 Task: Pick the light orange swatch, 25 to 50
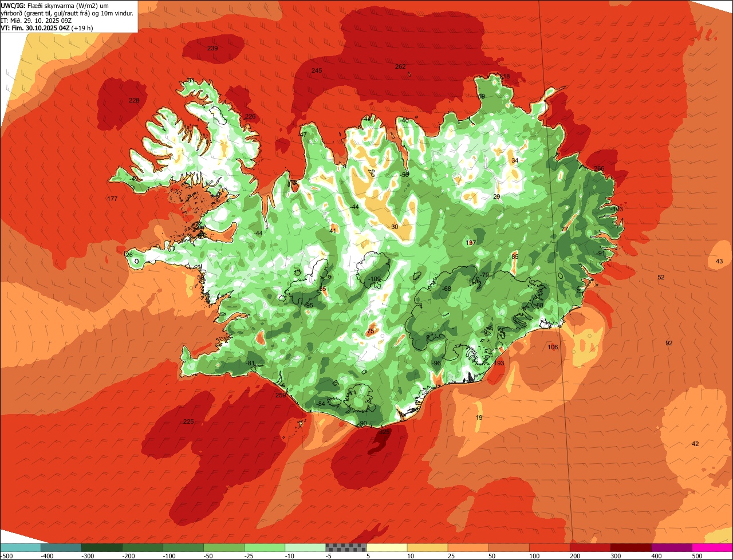(x=468, y=547)
